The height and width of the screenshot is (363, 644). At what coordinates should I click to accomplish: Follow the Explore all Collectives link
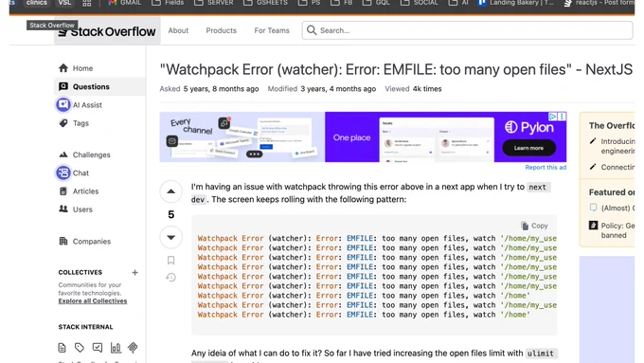tap(93, 301)
